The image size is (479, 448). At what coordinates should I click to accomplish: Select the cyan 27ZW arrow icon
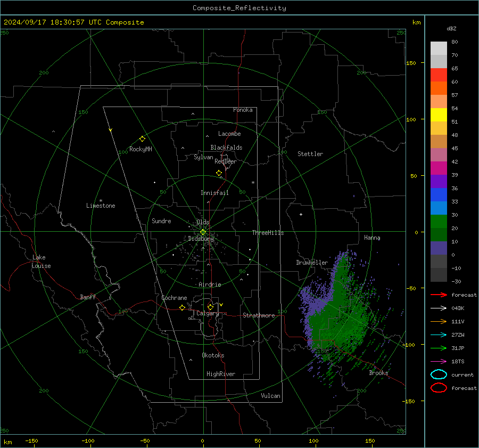[439, 335]
